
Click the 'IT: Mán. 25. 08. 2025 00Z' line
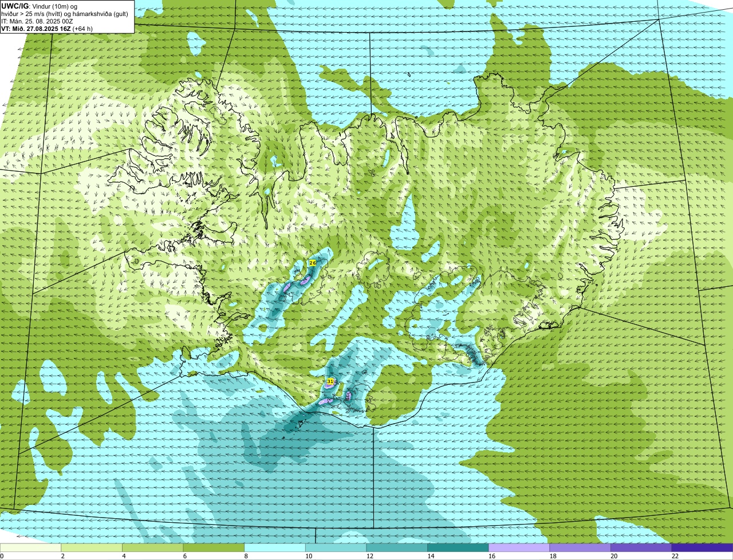(37, 21)
